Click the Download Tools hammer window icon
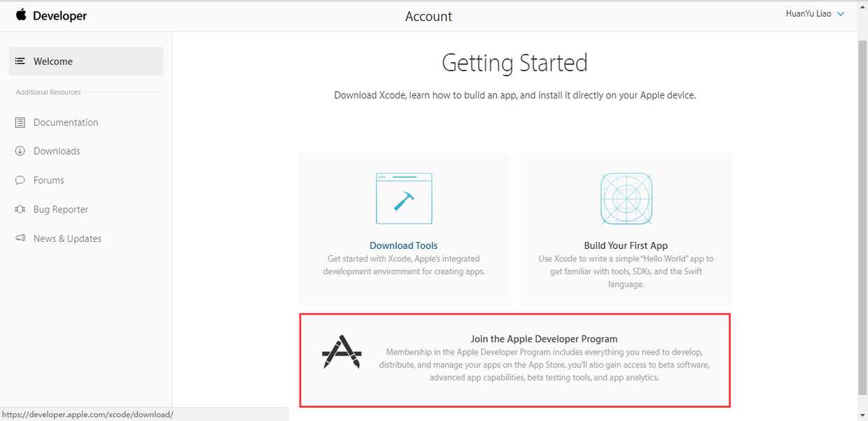Screen dimensions: 868x421 (x=404, y=199)
